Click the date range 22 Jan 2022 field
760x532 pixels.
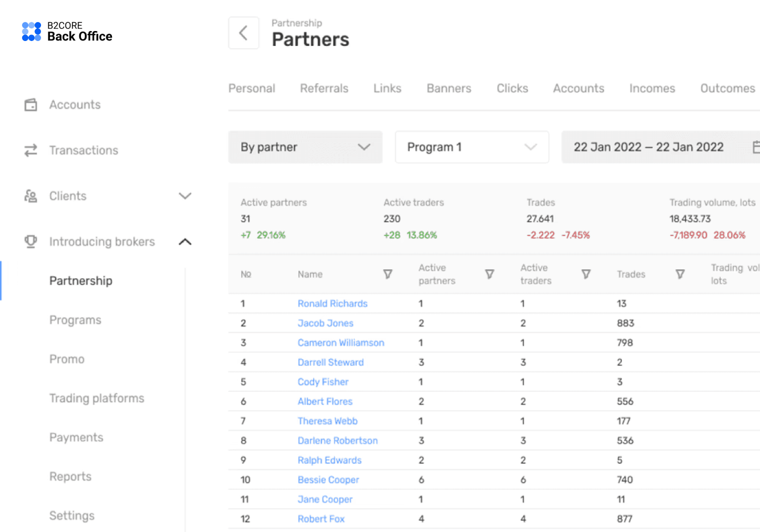(661, 147)
